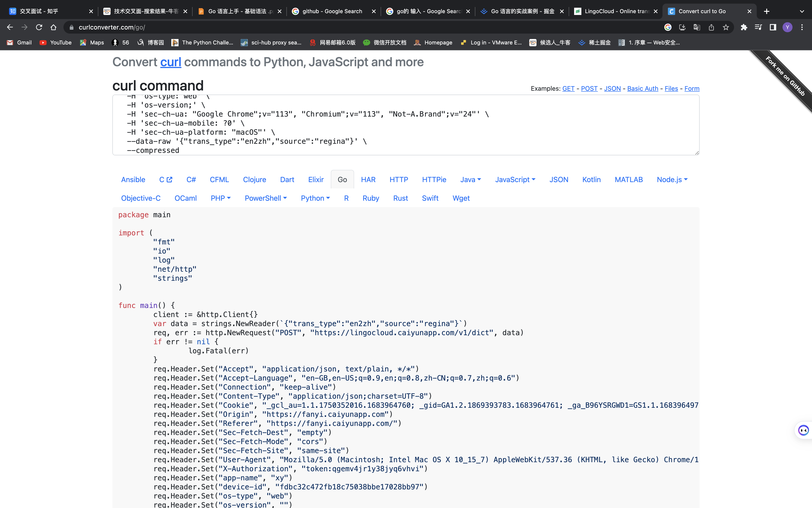The image size is (812, 508).
Task: Switch to Go 语言上手 - 基础语法 tab
Action: point(240,11)
